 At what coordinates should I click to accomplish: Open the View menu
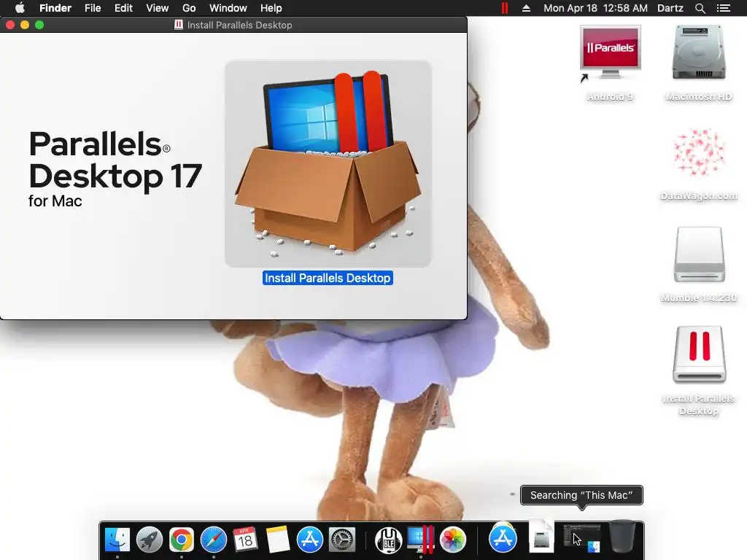(x=158, y=8)
